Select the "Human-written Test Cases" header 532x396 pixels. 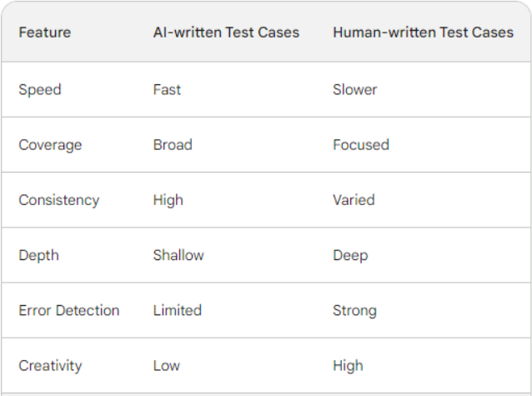[423, 33]
